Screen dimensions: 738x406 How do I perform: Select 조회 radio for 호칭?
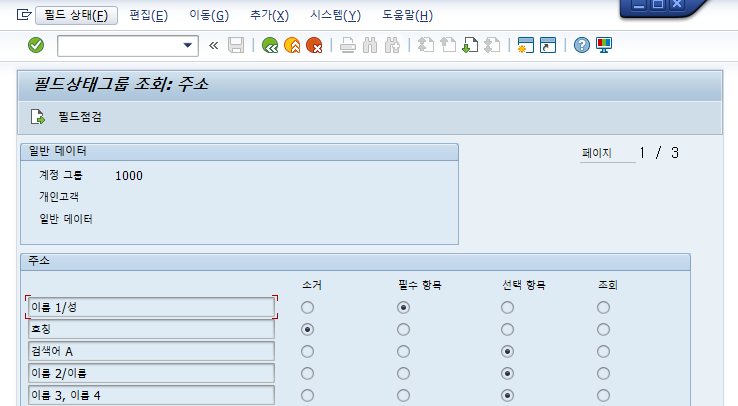[x=603, y=329]
